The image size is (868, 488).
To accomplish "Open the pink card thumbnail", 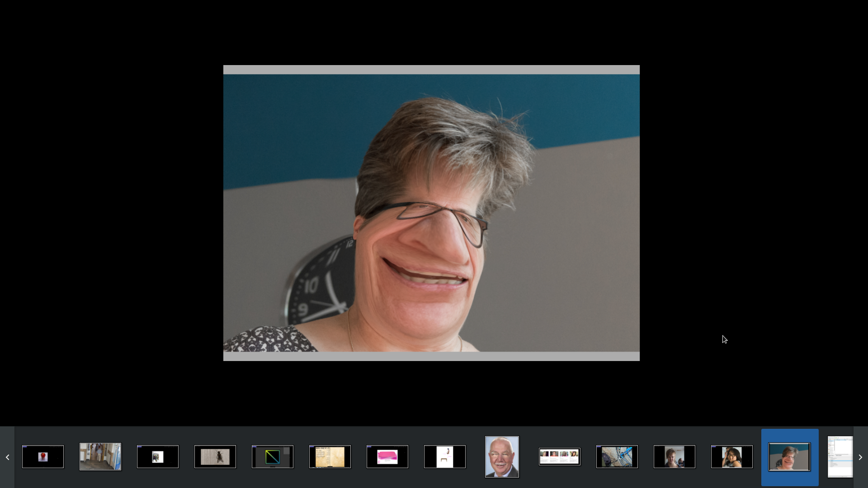I will (x=387, y=457).
